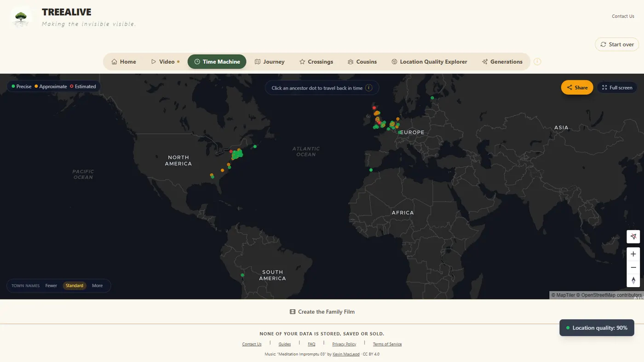
Task: Open the Terms of Service link
Action: point(387,344)
